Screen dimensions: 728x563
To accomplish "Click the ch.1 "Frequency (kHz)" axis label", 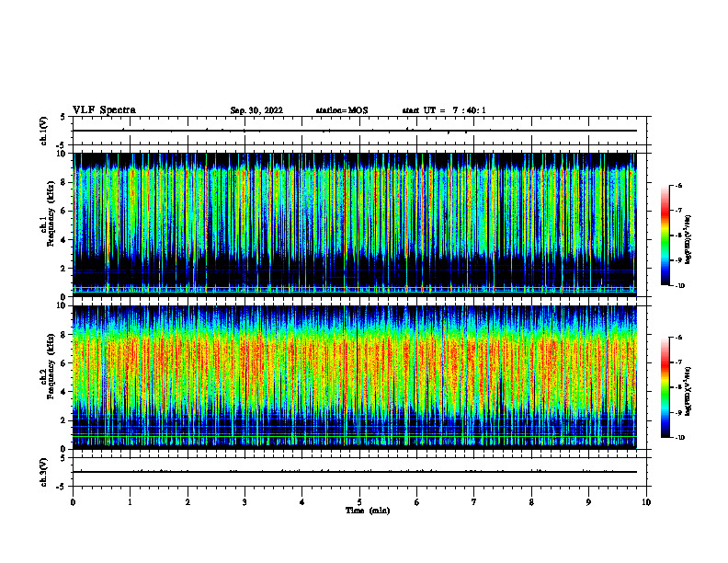I will (51, 213).
